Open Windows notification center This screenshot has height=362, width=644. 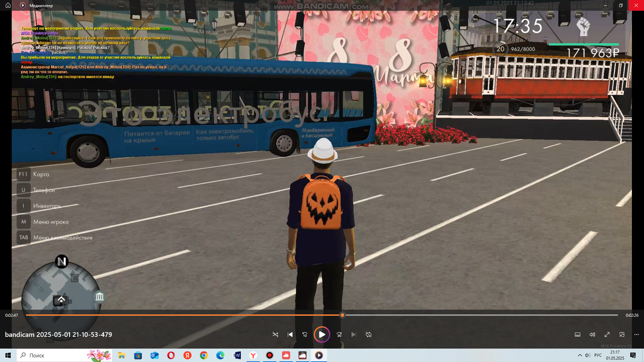coord(633,355)
